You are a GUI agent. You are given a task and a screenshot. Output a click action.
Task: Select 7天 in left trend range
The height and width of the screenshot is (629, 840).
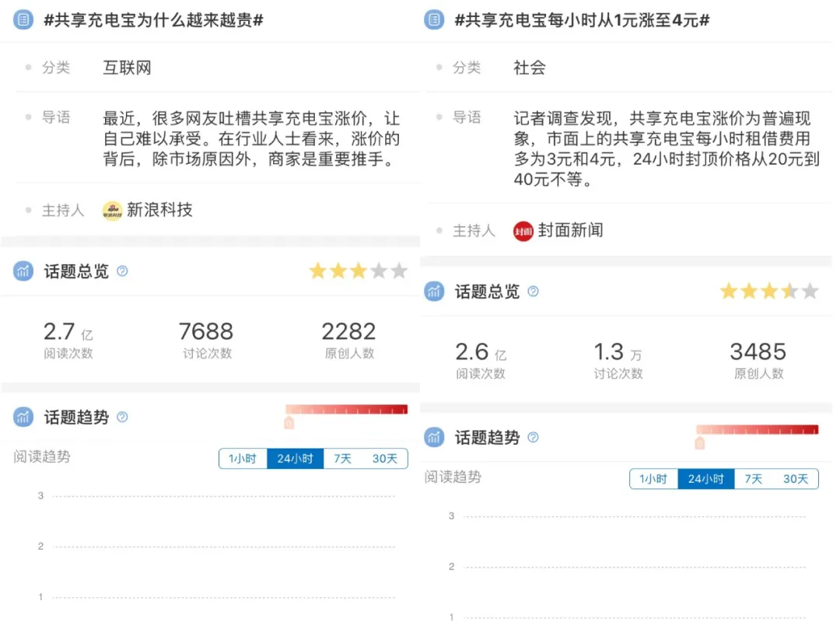(x=342, y=459)
